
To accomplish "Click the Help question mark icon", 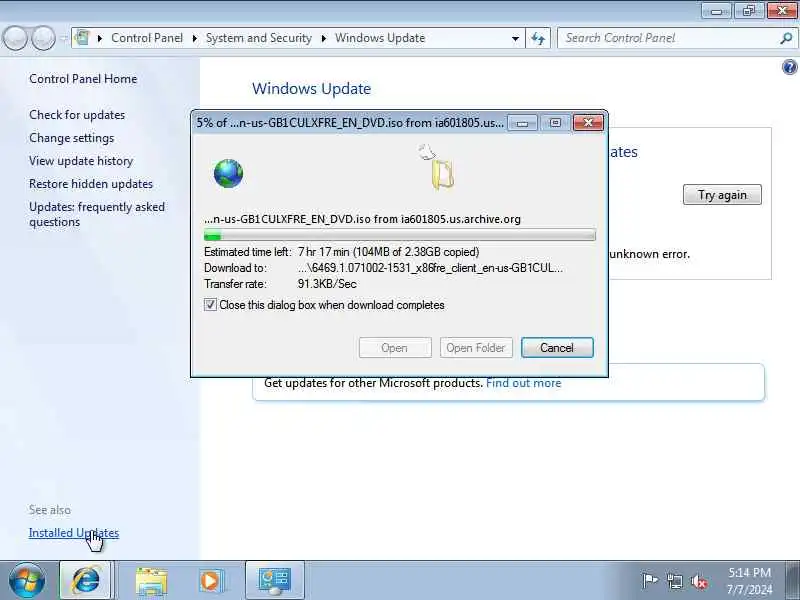I will pos(789,67).
